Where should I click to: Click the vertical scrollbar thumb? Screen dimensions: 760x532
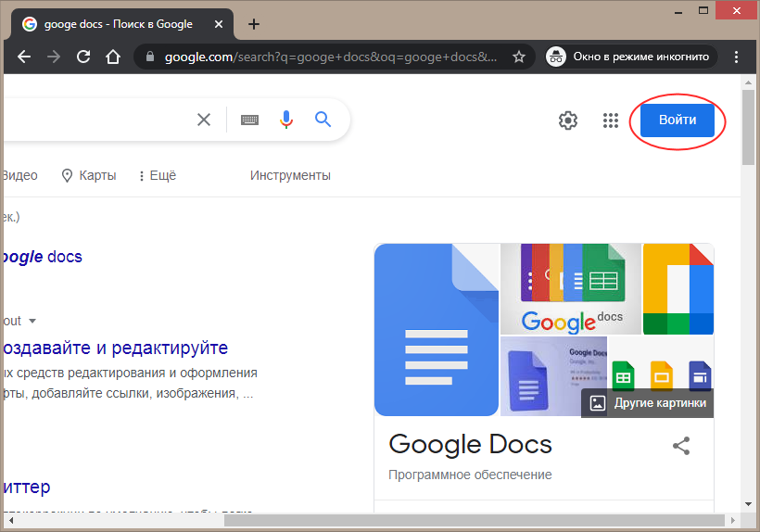pyautogui.click(x=748, y=127)
